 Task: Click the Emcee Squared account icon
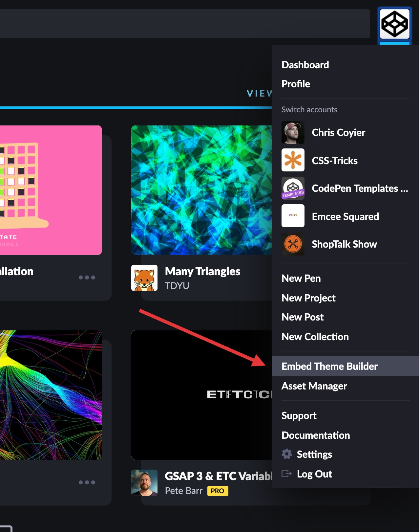pos(293,216)
